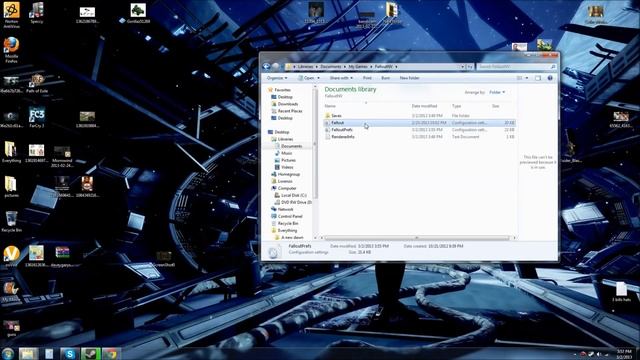The image size is (640, 360).
Task: Select the Recycle Bin desktop icon
Action: [11, 222]
